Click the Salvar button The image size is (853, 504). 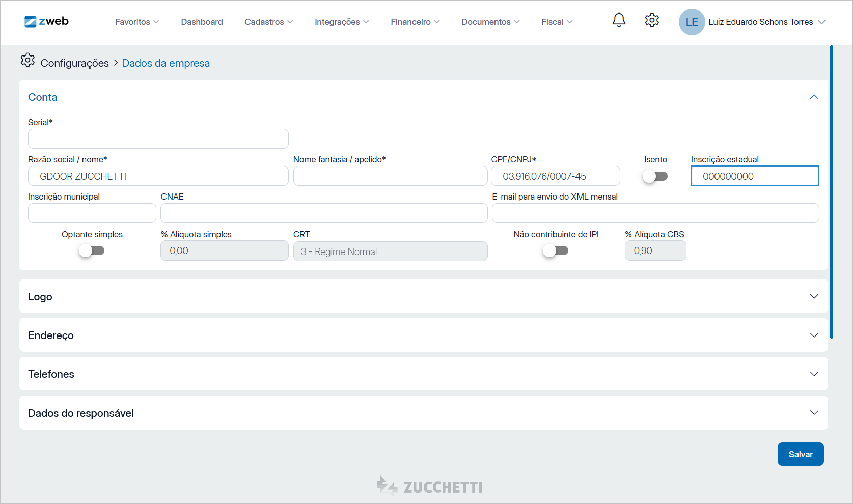pyautogui.click(x=801, y=454)
